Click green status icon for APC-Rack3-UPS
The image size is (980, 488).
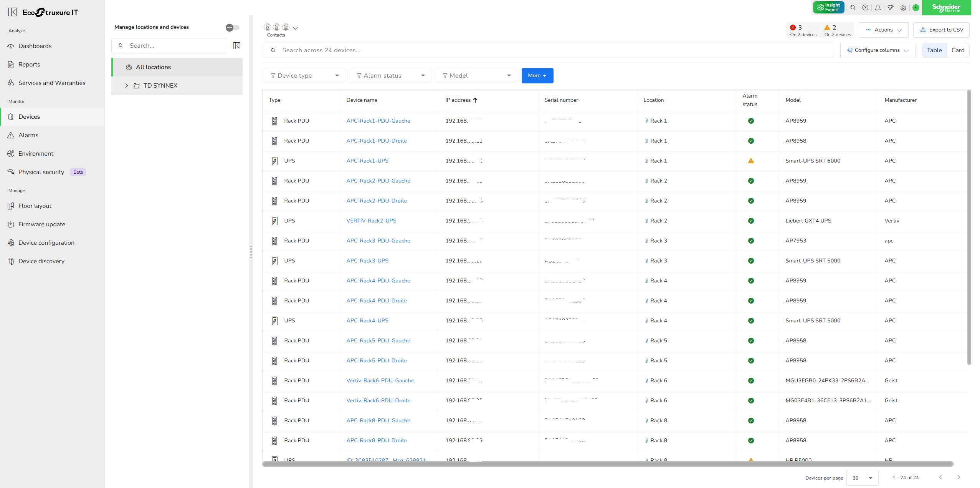click(751, 261)
